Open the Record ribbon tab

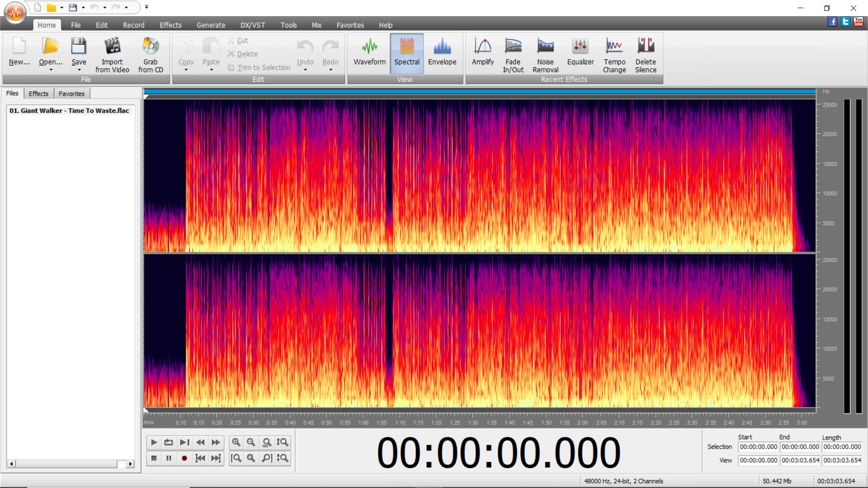tap(134, 25)
